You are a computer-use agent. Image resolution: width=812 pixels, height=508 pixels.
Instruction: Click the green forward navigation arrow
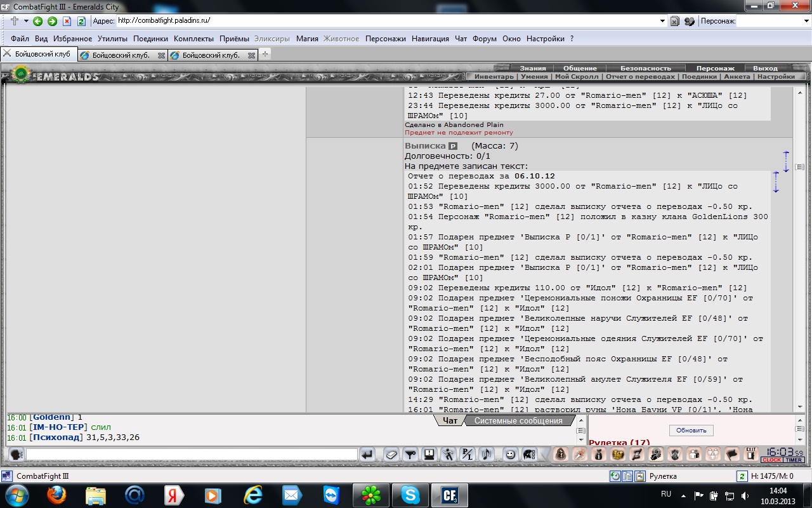click(x=52, y=21)
